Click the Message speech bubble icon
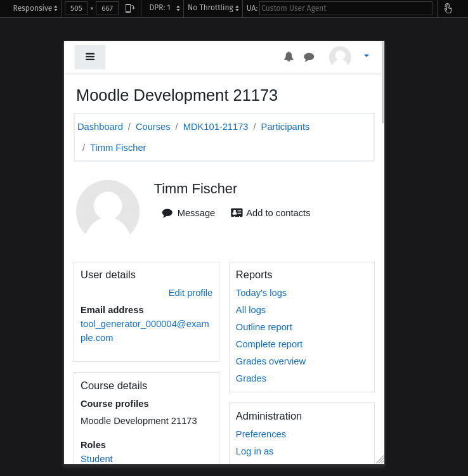Screen dimensions: 468x476 [x=167, y=213]
